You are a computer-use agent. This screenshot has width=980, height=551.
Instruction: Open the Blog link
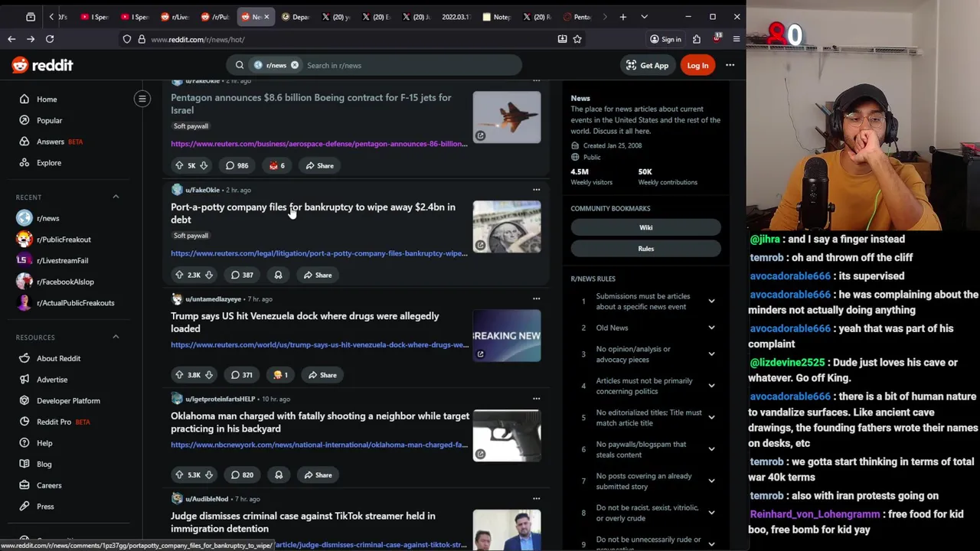pos(44,465)
